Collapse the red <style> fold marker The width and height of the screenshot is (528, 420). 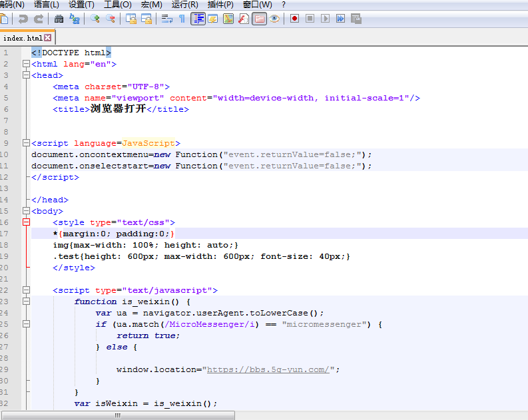click(26, 222)
